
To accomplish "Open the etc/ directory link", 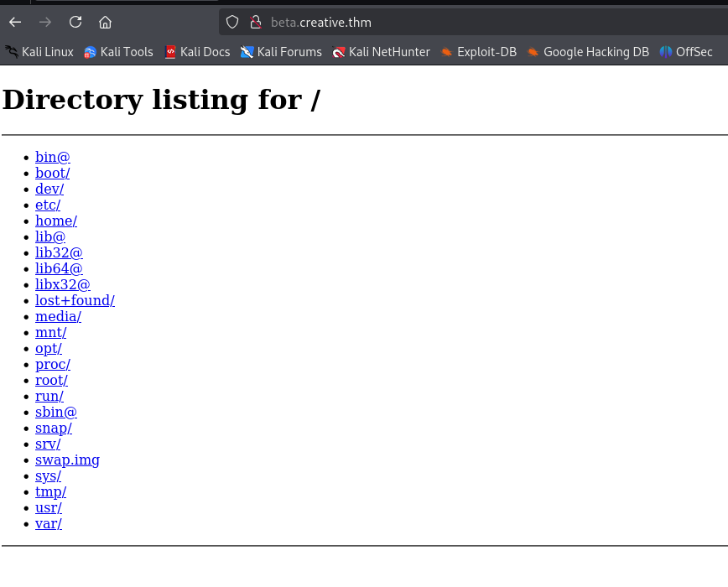I will click(48, 205).
